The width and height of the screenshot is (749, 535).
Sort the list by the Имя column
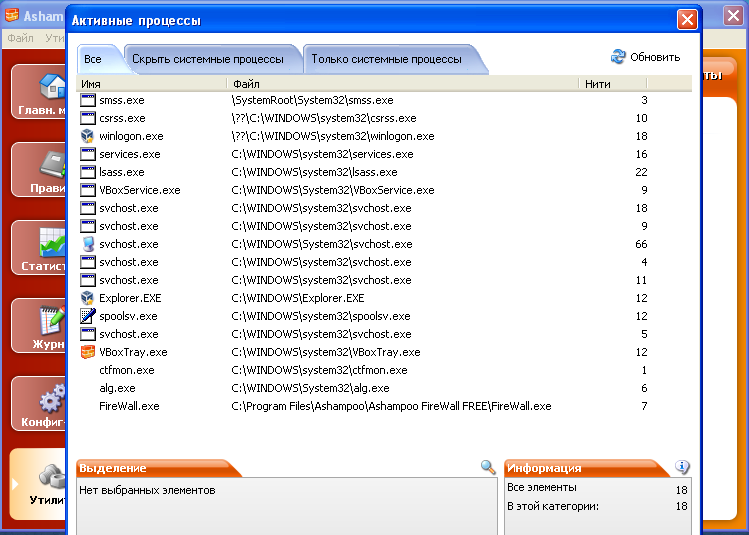click(x=152, y=84)
